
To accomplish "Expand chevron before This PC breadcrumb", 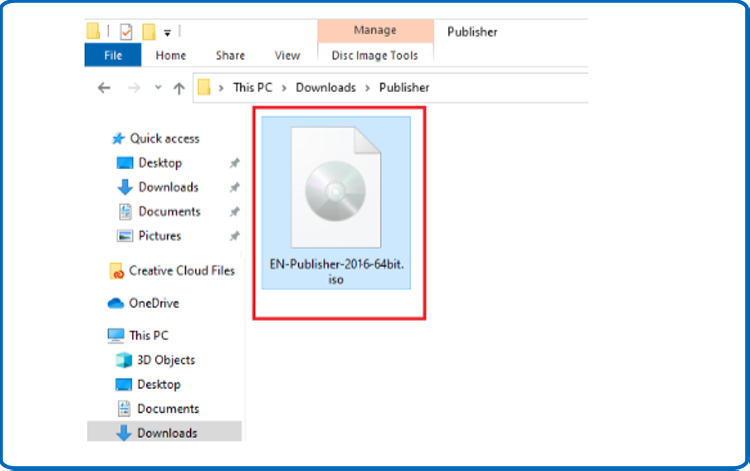I will 221,88.
